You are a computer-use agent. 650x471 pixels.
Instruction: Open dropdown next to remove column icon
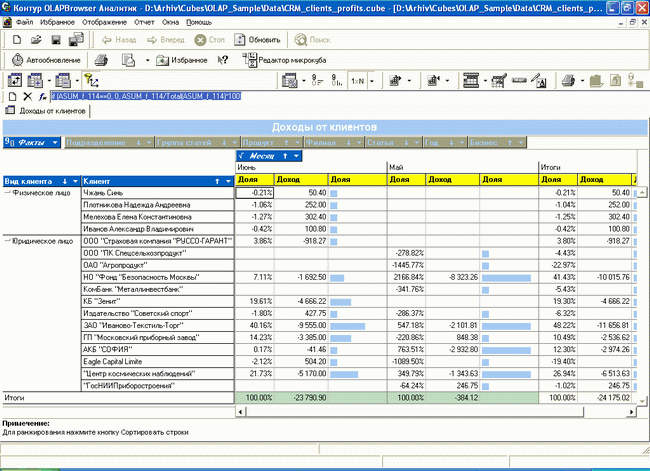point(77,81)
